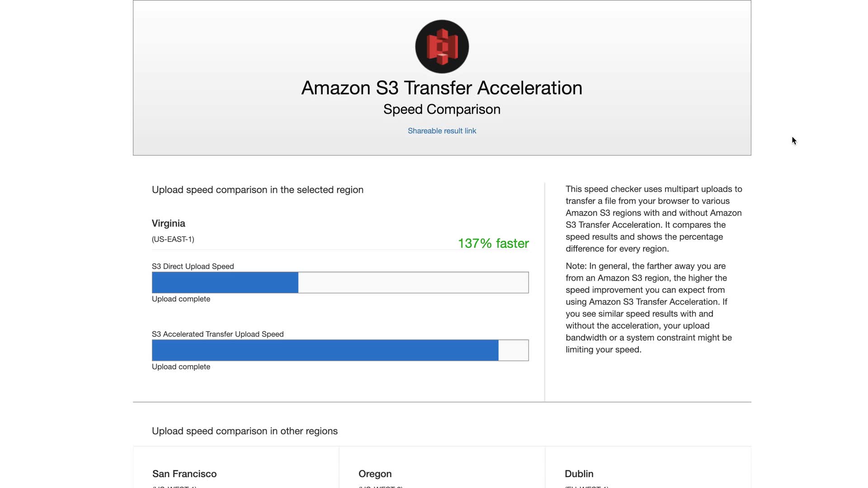The image size is (868, 488).
Task: Click the San Francisco region card heading
Action: 184,474
